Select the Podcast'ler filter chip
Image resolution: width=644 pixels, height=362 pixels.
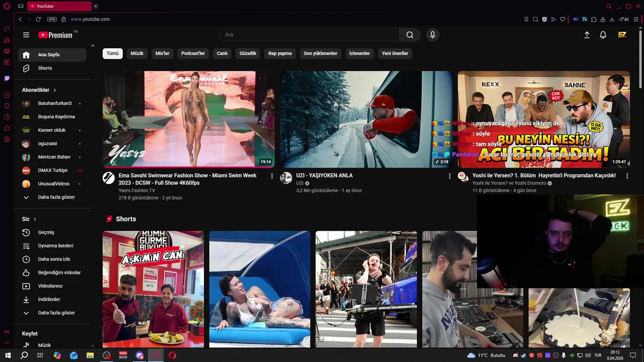(193, 53)
